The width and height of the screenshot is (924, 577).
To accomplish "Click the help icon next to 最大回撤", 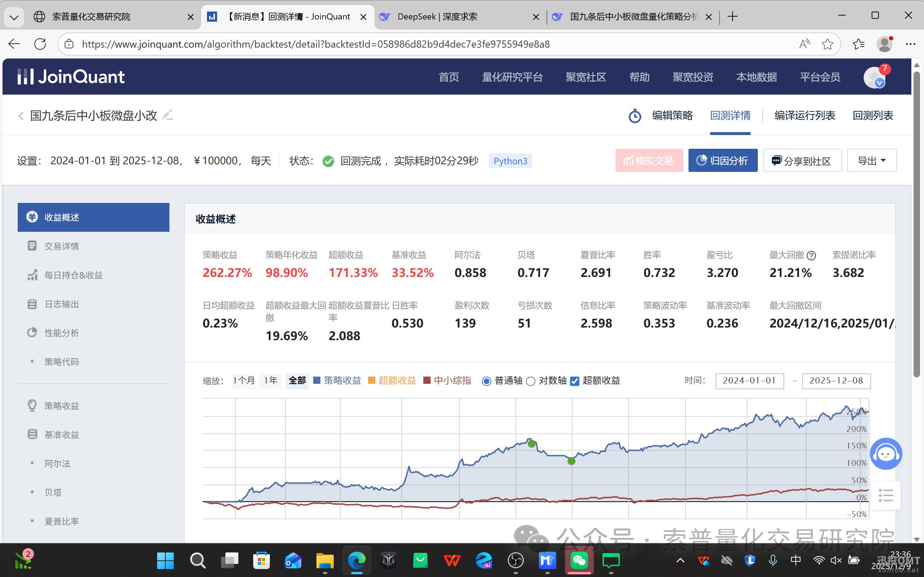I will [x=811, y=255].
